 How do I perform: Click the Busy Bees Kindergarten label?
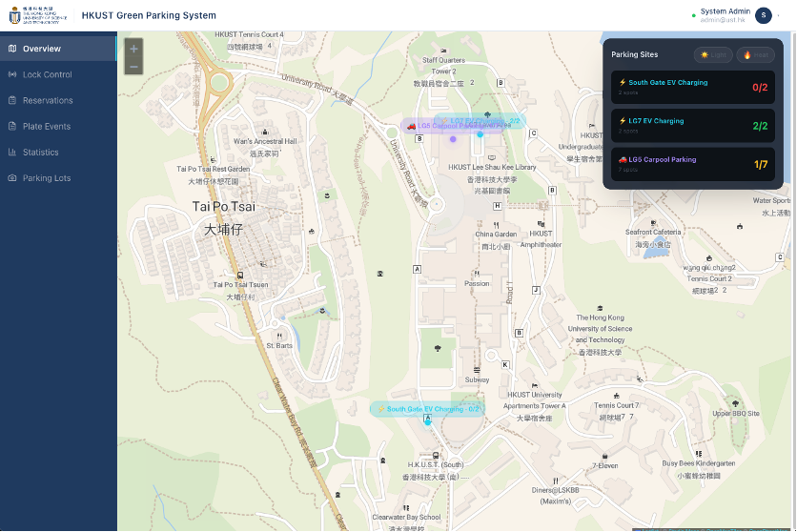coord(699,463)
